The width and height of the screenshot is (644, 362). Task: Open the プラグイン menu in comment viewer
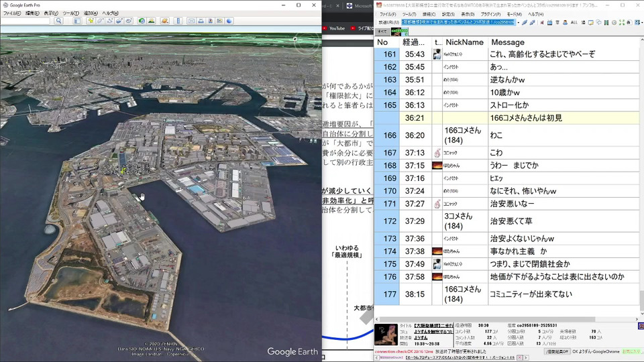pos(490,14)
